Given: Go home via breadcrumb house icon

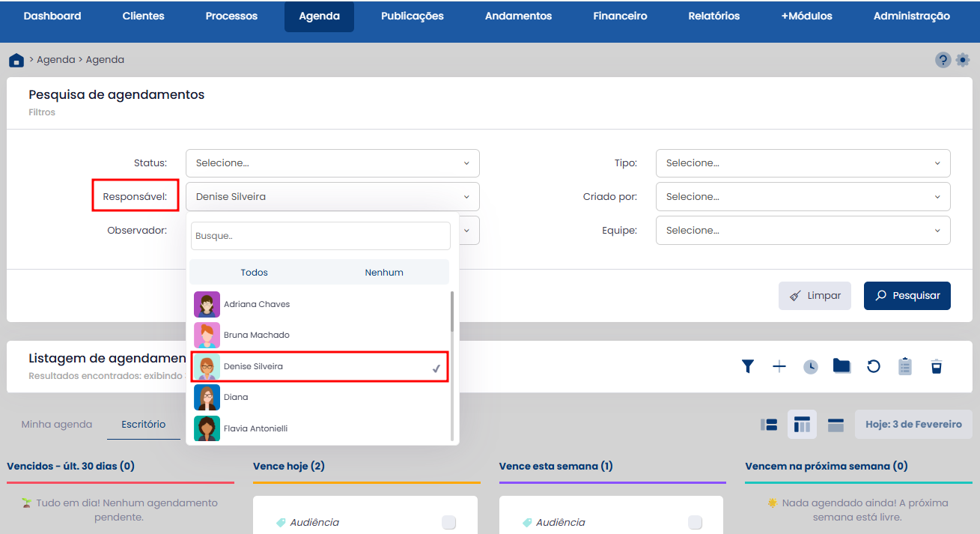Looking at the screenshot, I should point(16,60).
